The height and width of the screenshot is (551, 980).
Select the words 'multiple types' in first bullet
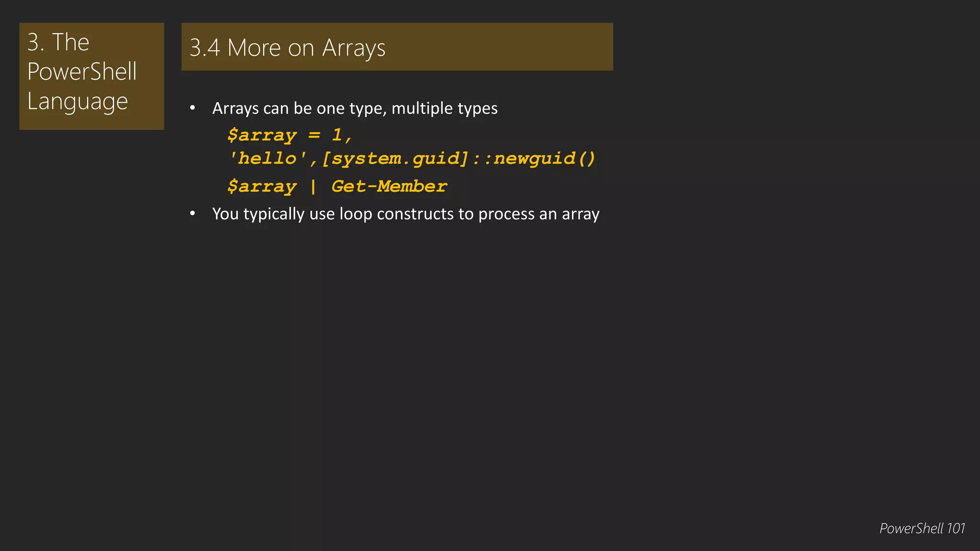coord(445,109)
